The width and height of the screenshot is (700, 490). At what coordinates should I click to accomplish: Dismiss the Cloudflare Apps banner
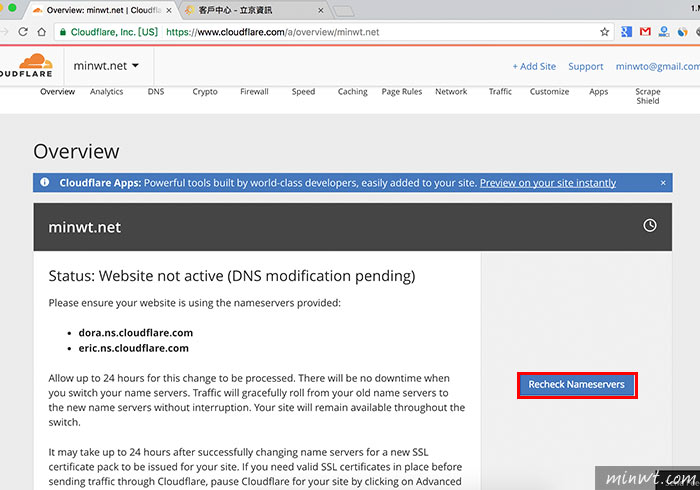[663, 183]
